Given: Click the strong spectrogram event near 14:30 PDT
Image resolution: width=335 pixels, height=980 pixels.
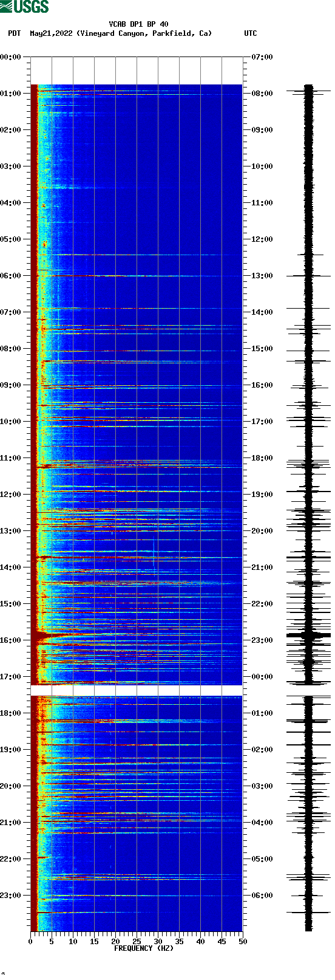Looking at the screenshot, I should 137,583.
